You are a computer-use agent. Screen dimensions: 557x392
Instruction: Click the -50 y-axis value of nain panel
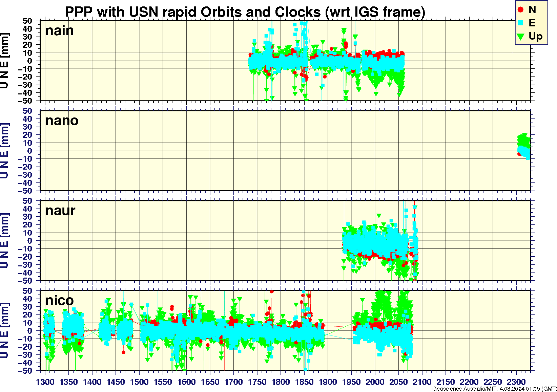(25, 101)
